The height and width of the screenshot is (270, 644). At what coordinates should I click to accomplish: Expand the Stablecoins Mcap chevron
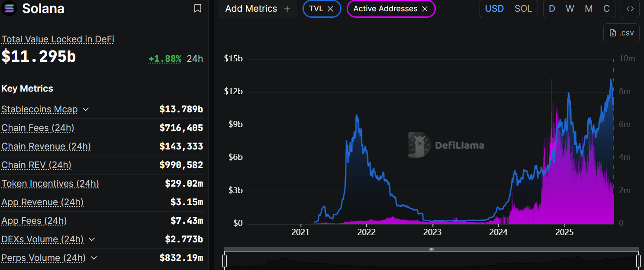(x=86, y=109)
